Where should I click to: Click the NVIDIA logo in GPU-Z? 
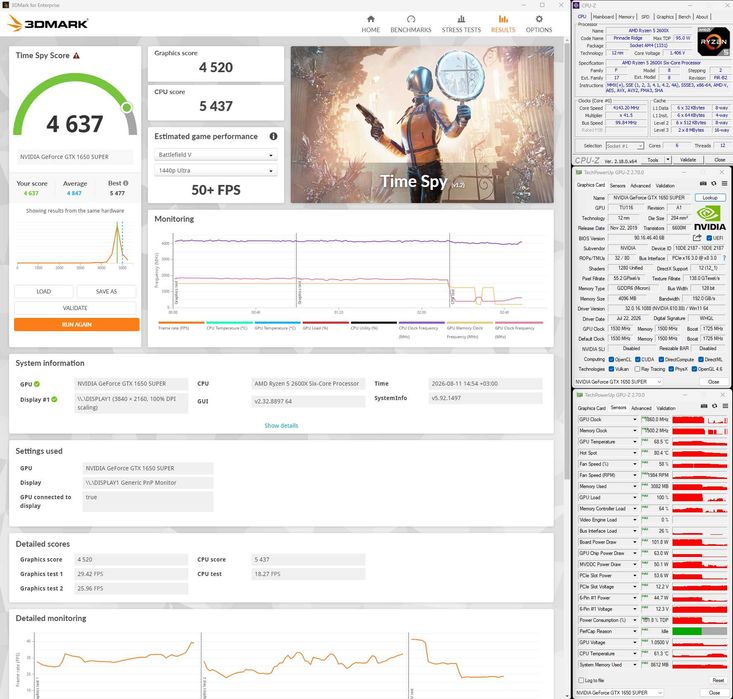click(x=709, y=218)
